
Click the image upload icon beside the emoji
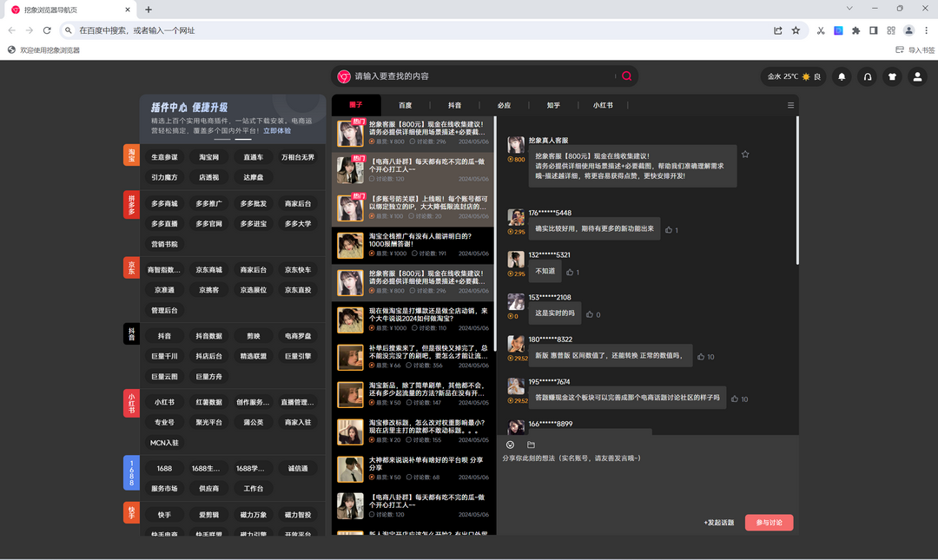coord(531,445)
